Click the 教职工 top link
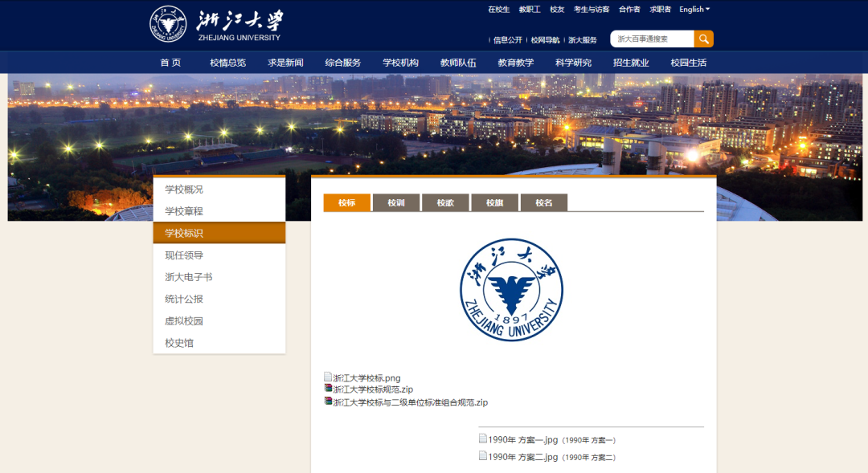The height and width of the screenshot is (473, 868). pos(530,10)
